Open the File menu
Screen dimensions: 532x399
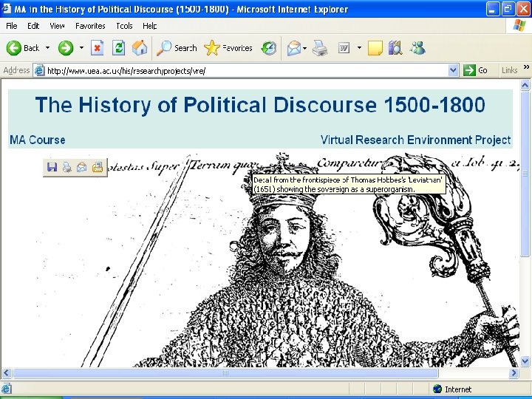coord(12,26)
